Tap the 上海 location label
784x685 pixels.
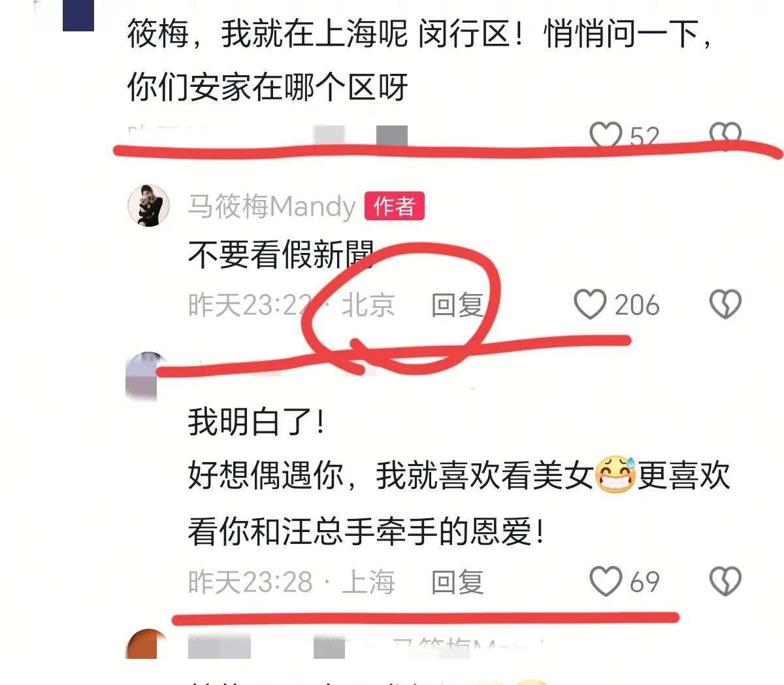pos(368,582)
